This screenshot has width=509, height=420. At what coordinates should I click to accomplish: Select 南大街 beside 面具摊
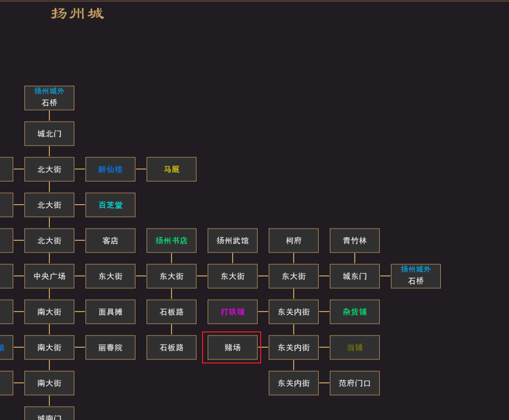click(x=49, y=312)
